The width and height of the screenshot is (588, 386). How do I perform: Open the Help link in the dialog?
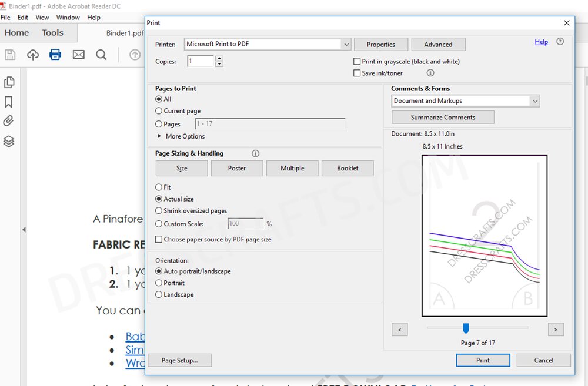pos(541,42)
